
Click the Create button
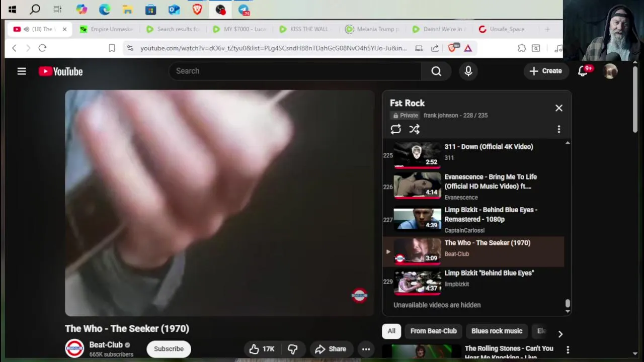[545, 71]
